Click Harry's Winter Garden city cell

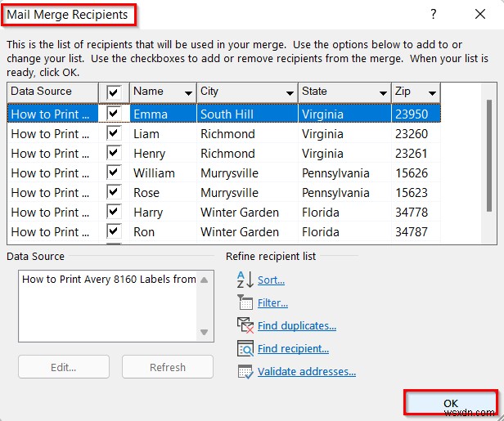(247, 212)
